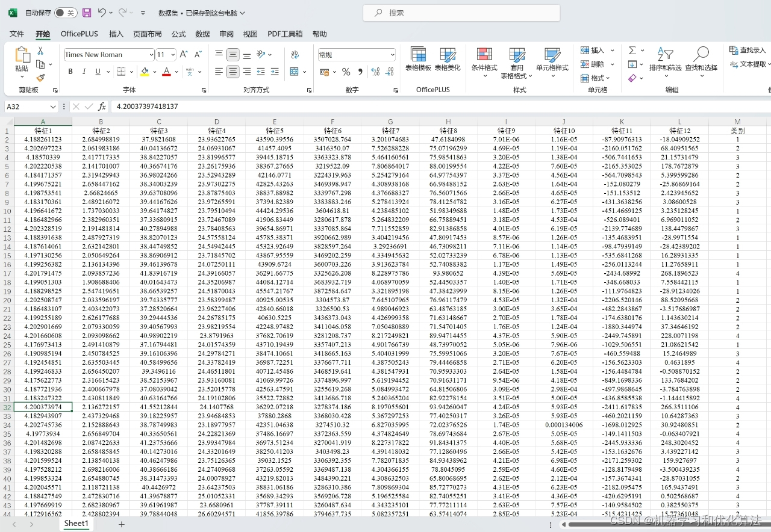
Task: Open 表格模板 table template icon
Action: (418, 59)
